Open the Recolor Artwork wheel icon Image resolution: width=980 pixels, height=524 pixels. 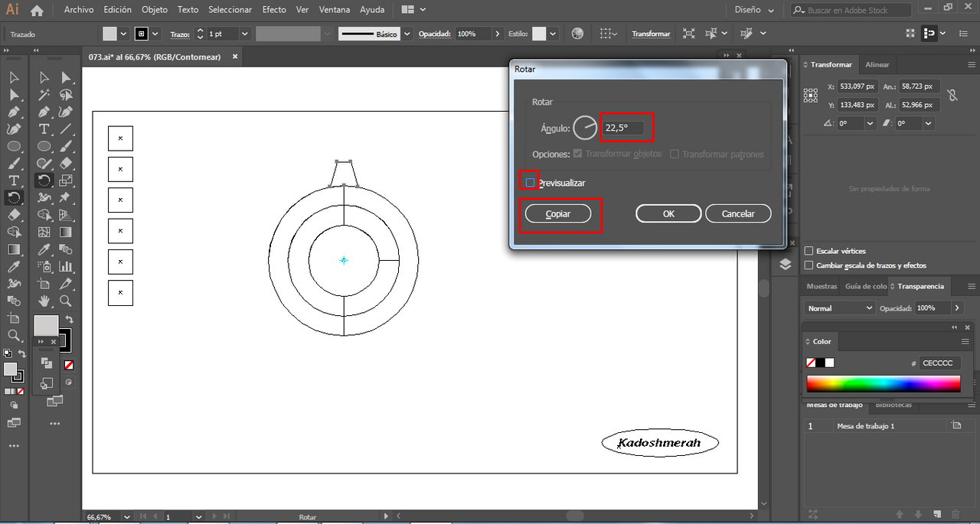577,34
